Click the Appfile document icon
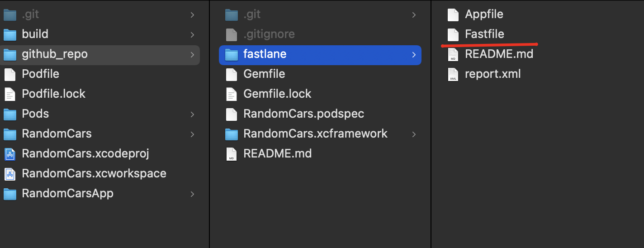 tap(453, 14)
